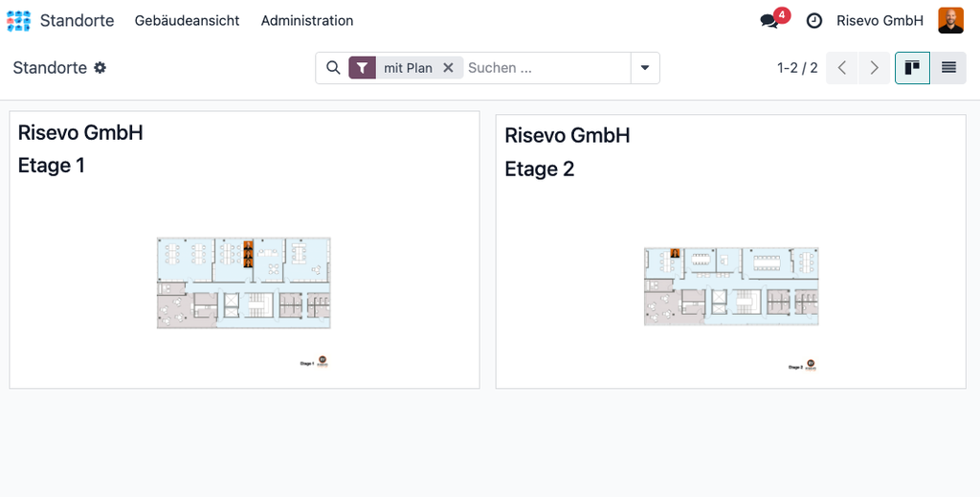This screenshot has width=980, height=497.
Task: Remove the 'mit Plan' filter
Action: pos(448,68)
